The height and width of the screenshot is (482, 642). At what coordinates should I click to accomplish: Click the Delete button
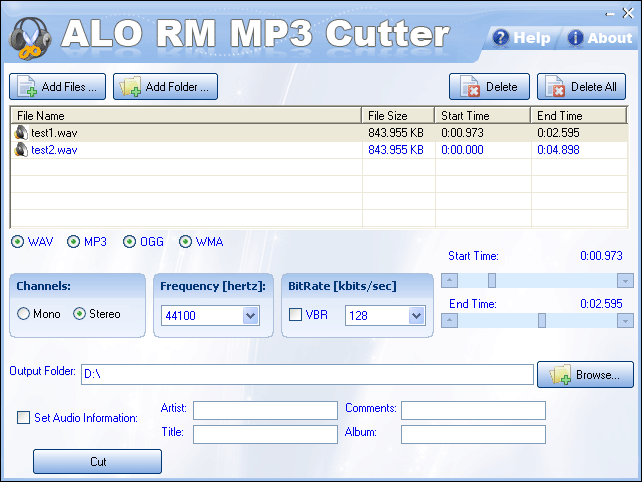pyautogui.click(x=489, y=86)
